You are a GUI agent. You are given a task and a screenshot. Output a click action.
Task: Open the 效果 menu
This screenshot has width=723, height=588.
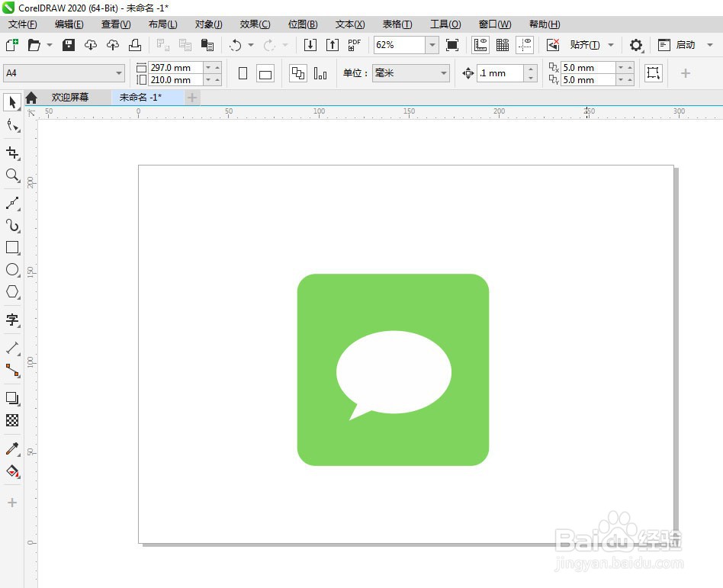(255, 24)
